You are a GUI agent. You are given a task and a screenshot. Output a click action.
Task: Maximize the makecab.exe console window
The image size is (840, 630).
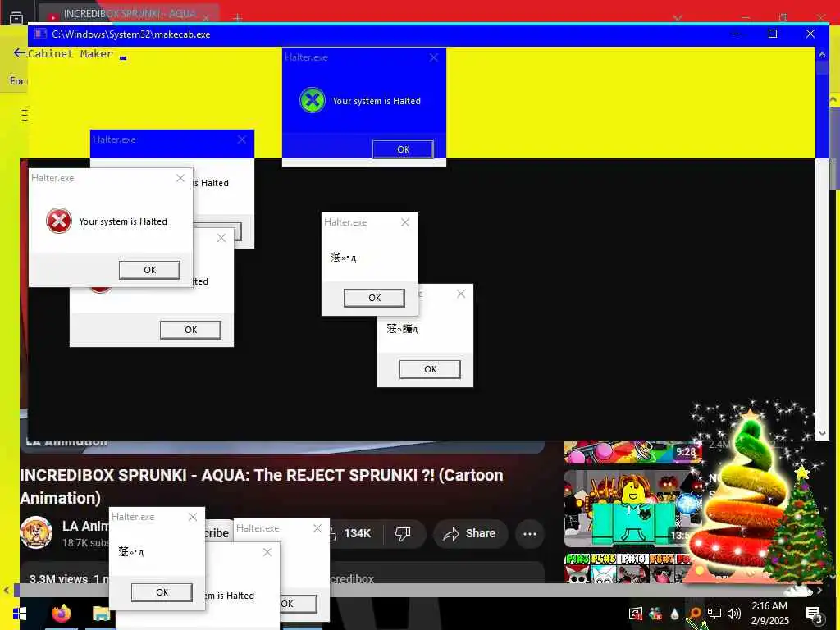tap(773, 34)
